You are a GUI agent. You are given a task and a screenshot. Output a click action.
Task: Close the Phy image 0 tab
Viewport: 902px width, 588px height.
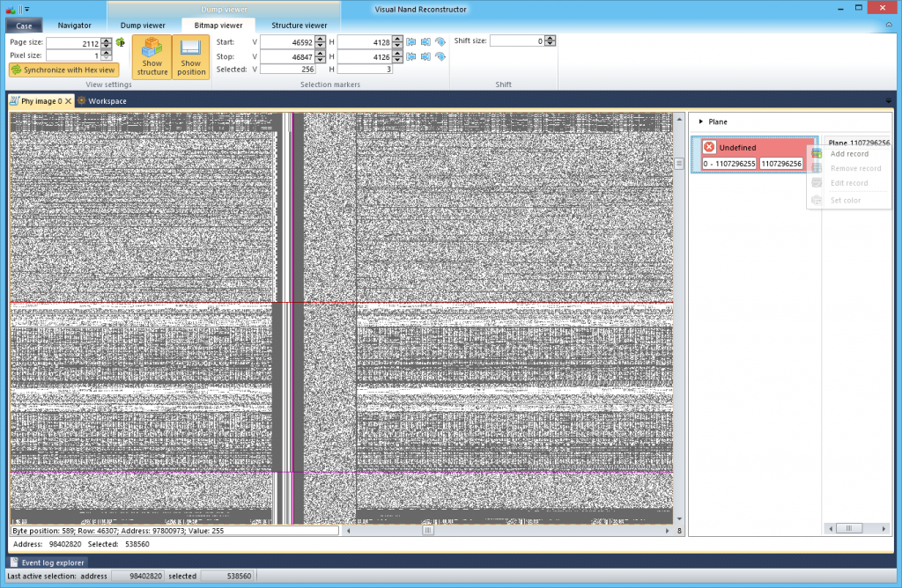[69, 101]
